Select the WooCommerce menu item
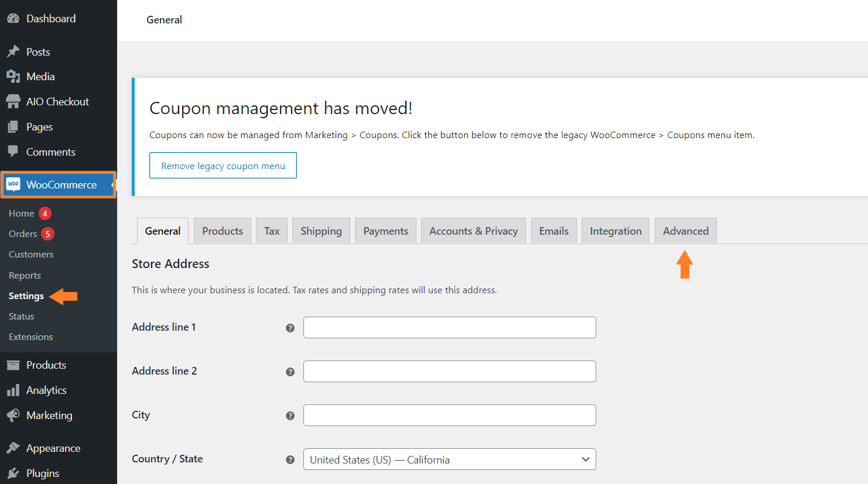The image size is (868, 484). 59,184
